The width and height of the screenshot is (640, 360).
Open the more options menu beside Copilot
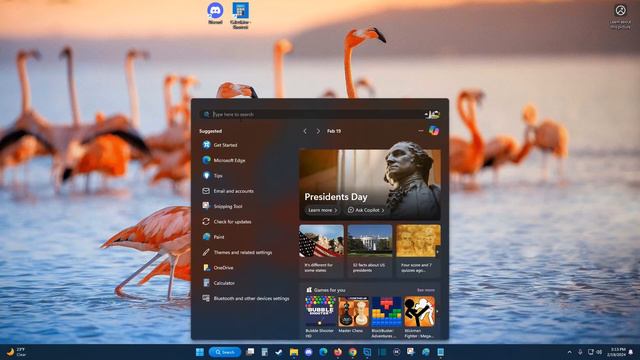[420, 131]
